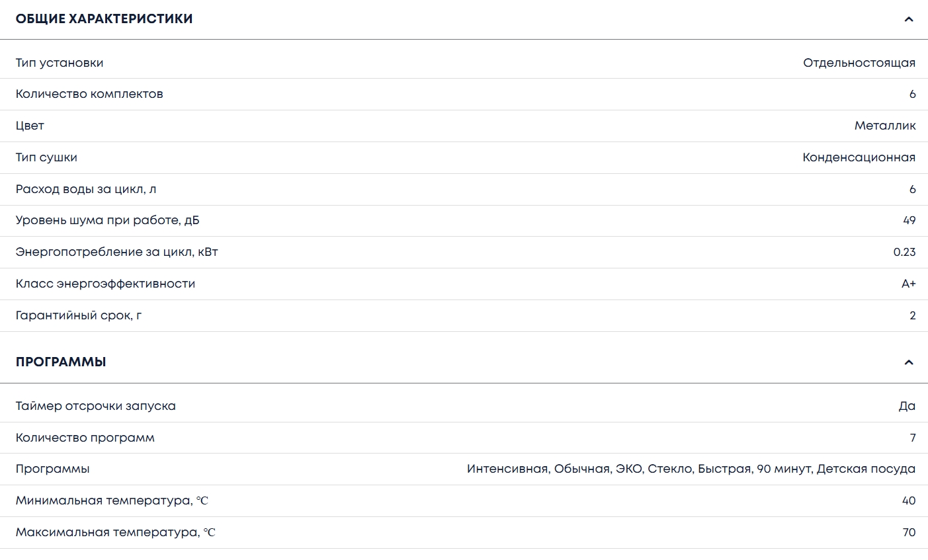Collapse the Программы section chevron
Viewport: 928px width, 560px height.
click(x=909, y=362)
